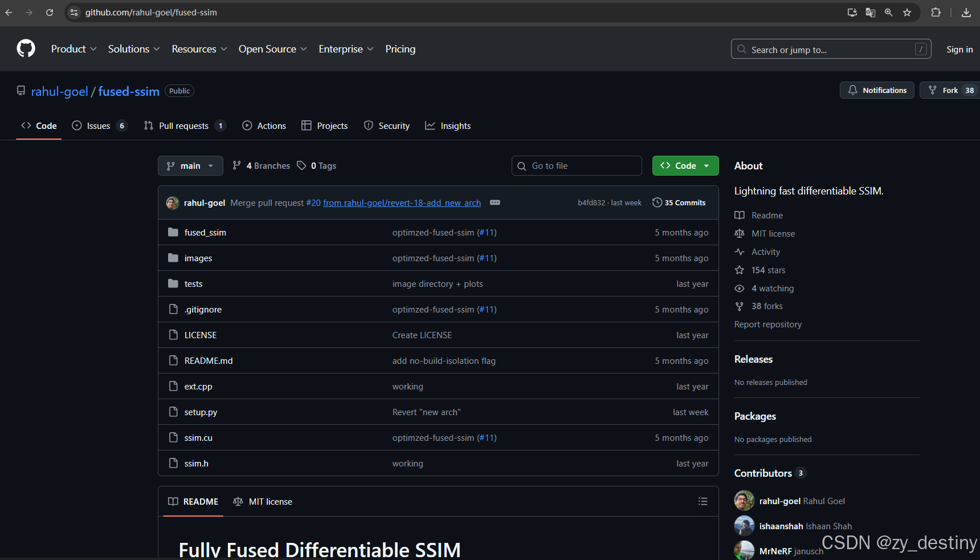Open 35 Commits history
The height and width of the screenshot is (560, 980).
tap(679, 202)
